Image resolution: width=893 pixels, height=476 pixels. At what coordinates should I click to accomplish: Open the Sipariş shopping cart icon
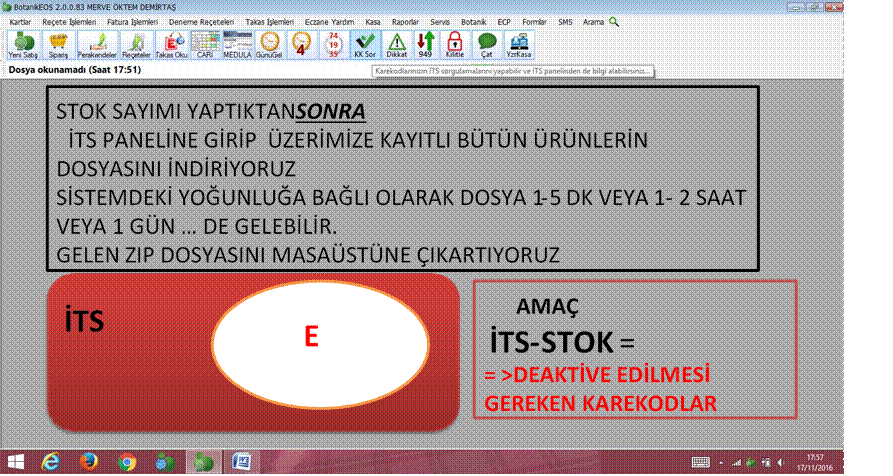[x=58, y=45]
